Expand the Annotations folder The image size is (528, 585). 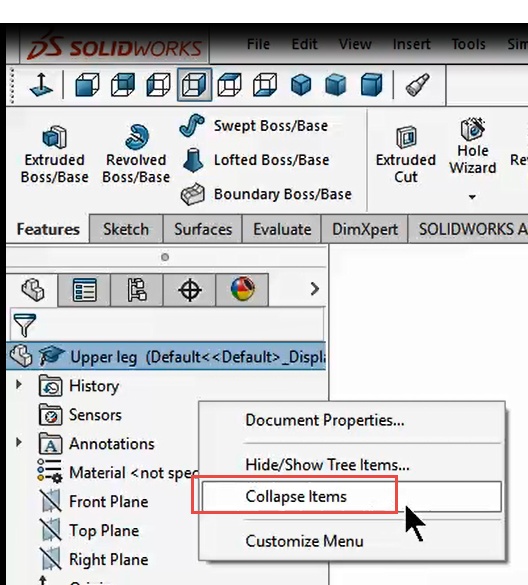18,442
